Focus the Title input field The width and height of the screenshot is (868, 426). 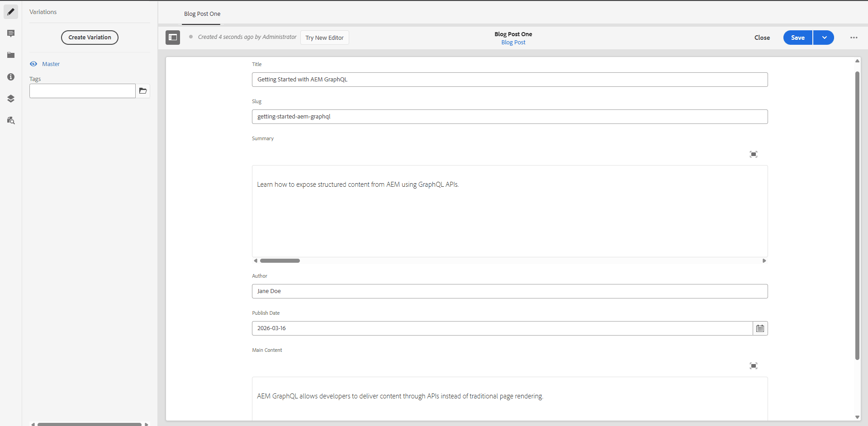coord(510,80)
